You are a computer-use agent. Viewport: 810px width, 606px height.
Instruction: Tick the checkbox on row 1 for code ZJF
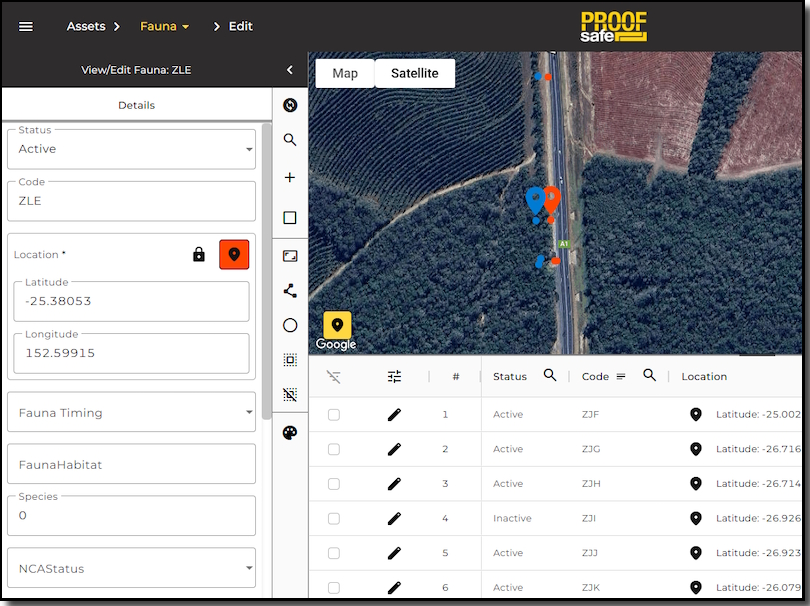[x=334, y=414]
